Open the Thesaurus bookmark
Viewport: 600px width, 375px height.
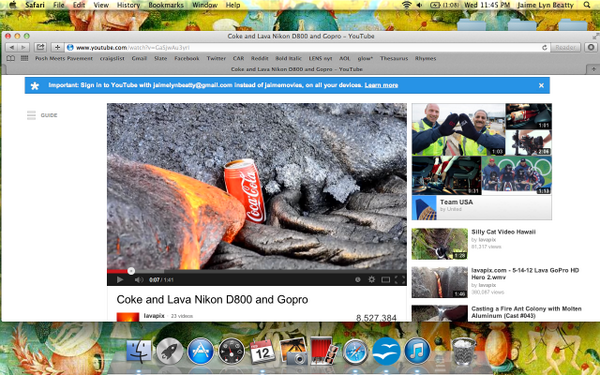point(394,59)
